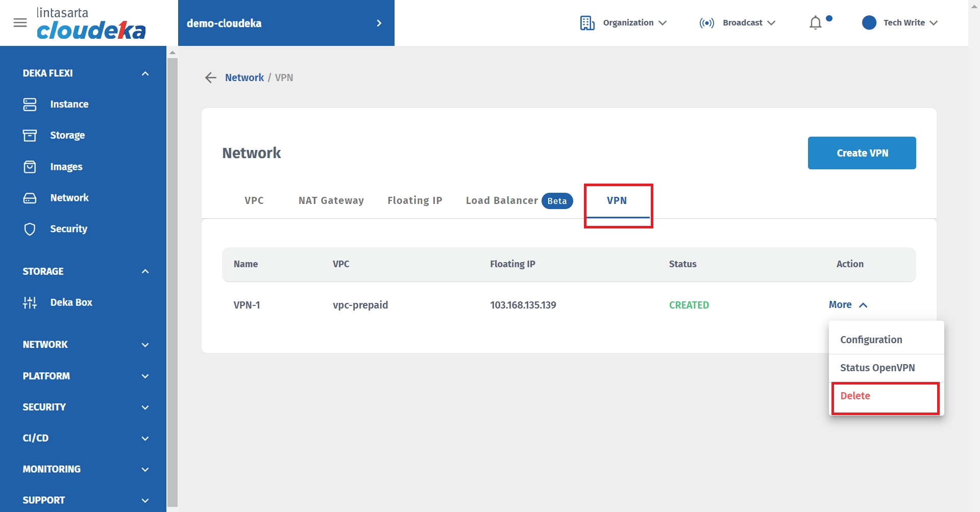The image size is (980, 512).
Task: Click the Security shield icon
Action: [x=30, y=229]
